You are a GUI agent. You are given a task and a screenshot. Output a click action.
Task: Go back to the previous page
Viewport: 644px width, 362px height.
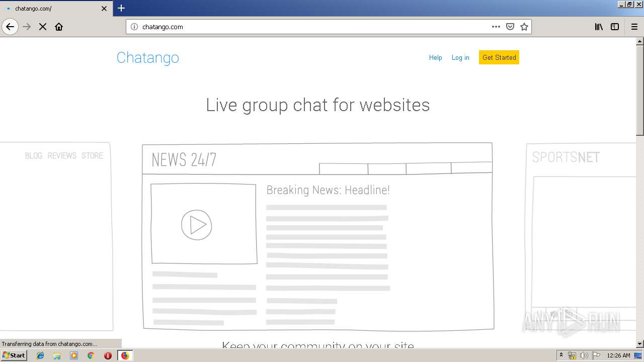tap(10, 27)
